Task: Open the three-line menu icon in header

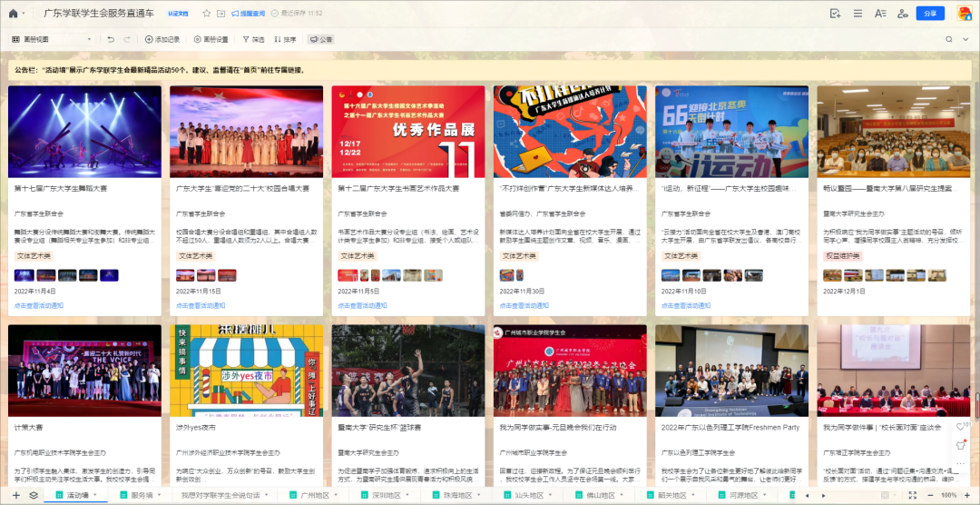Action: click(858, 13)
